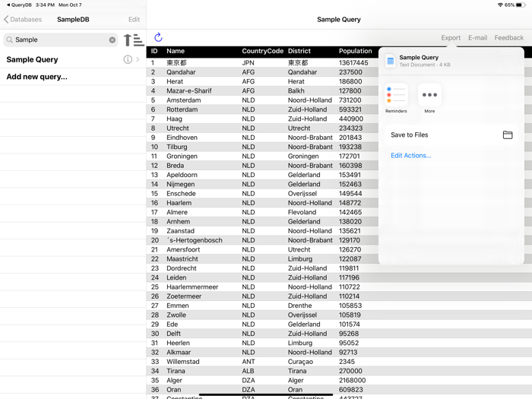Tap the Export button
The width and height of the screenshot is (532, 399).
pos(451,38)
